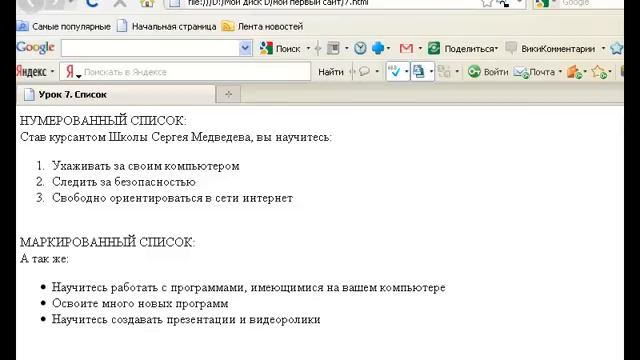This screenshot has width=640, height=360.
Task: Expand the translate icon dropdown arrow
Action: point(431,72)
